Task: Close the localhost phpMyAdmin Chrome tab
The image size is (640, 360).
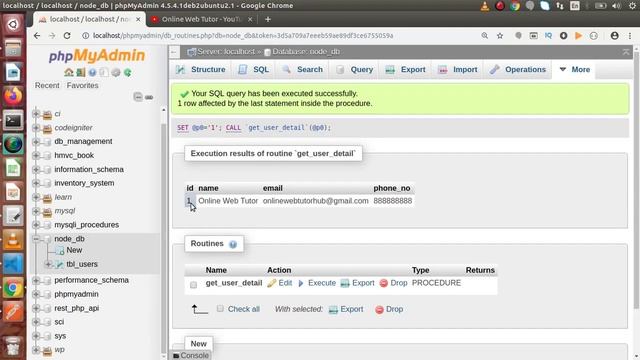Action: [138, 19]
